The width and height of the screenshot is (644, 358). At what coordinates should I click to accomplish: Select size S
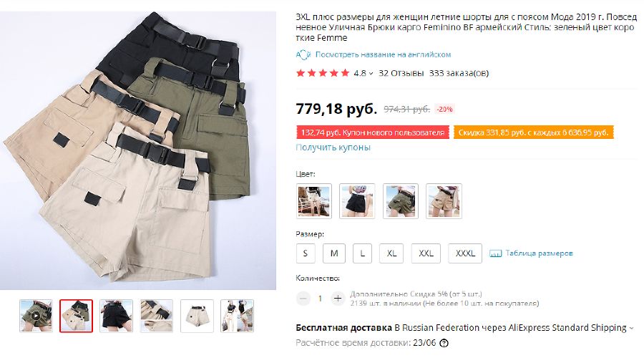(x=305, y=253)
